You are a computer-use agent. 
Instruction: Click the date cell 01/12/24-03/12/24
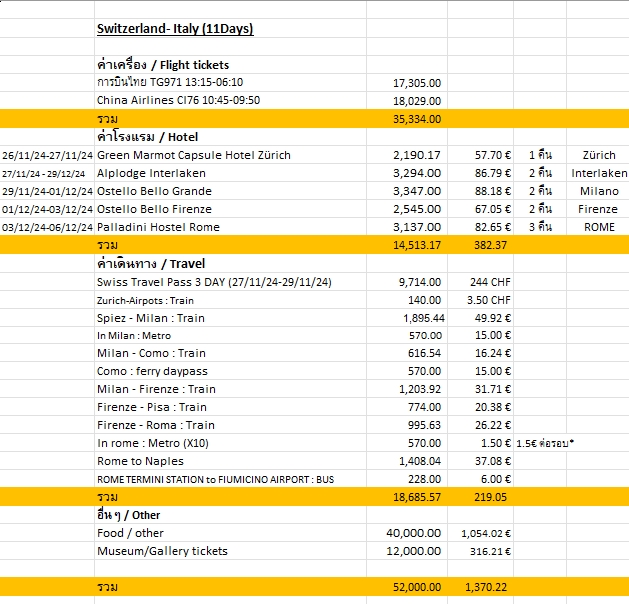coord(47,209)
